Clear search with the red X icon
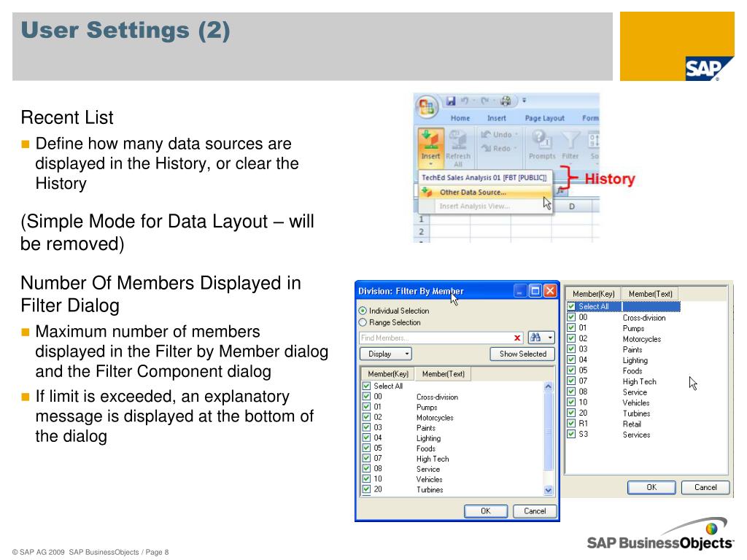 click(517, 338)
